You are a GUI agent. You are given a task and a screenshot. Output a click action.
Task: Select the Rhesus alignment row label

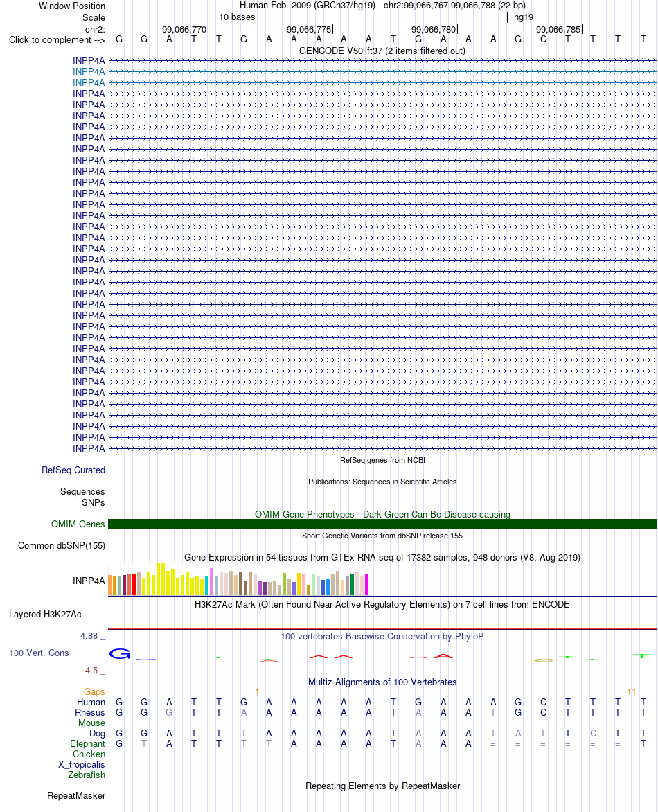90,712
